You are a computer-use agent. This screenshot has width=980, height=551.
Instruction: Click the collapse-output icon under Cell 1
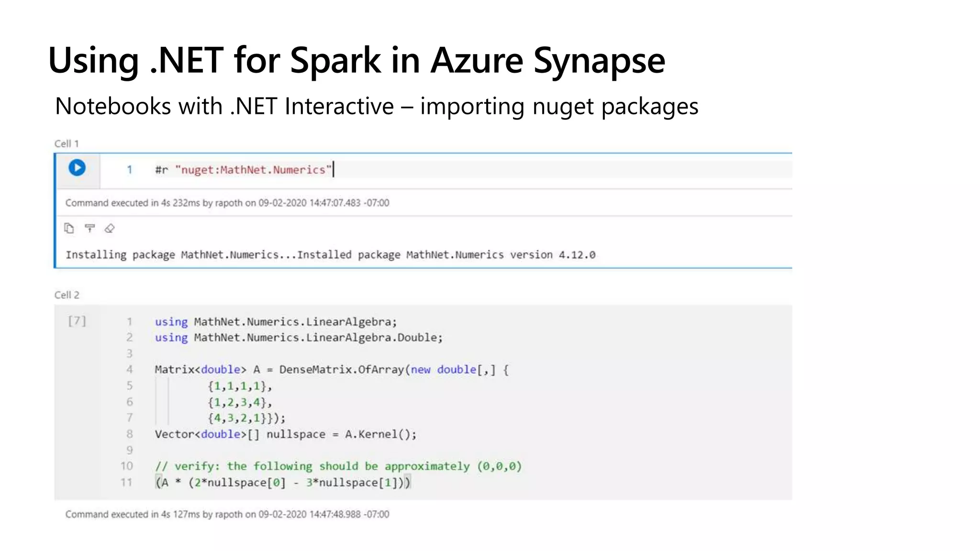89,229
